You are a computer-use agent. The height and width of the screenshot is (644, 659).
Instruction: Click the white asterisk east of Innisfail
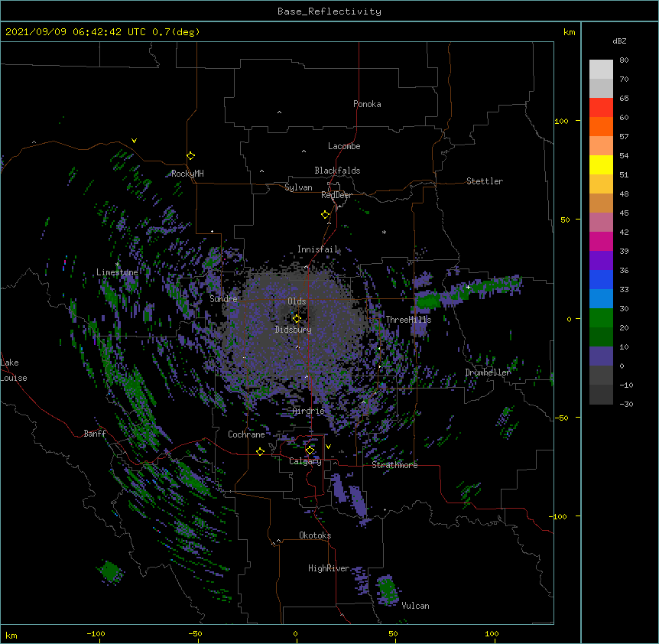click(x=384, y=232)
